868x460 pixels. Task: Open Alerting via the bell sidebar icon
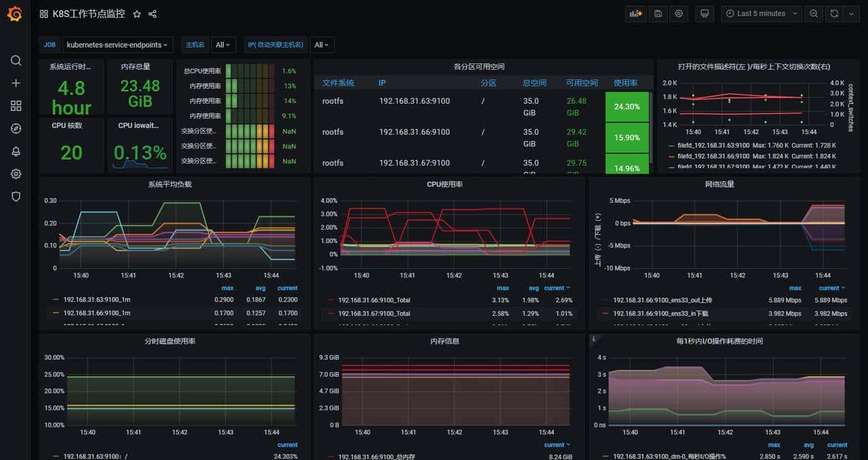click(16, 150)
